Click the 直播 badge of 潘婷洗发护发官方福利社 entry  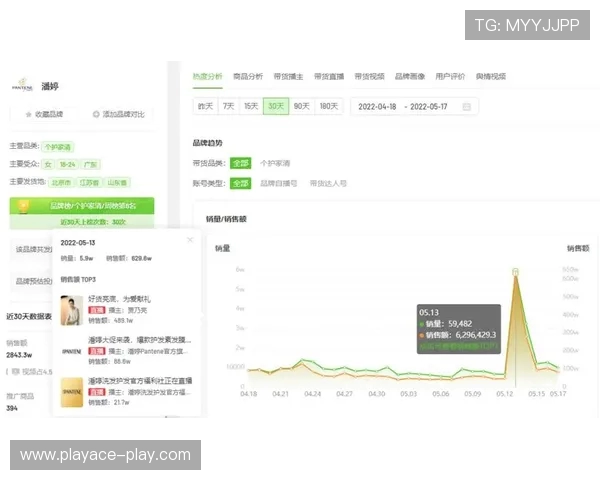(96, 392)
